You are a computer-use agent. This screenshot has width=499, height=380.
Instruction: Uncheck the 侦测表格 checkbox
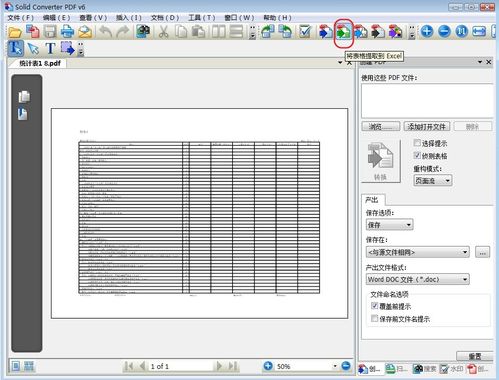pyautogui.click(x=417, y=155)
